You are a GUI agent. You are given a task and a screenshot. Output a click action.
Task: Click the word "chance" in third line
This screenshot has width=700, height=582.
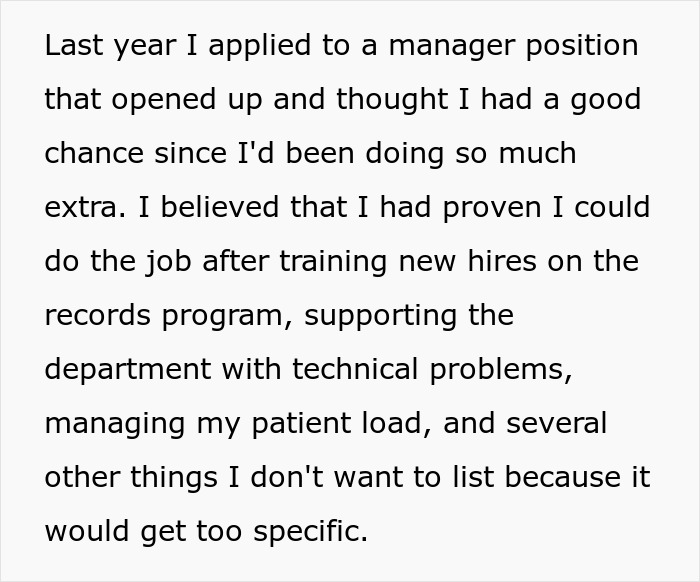point(94,153)
